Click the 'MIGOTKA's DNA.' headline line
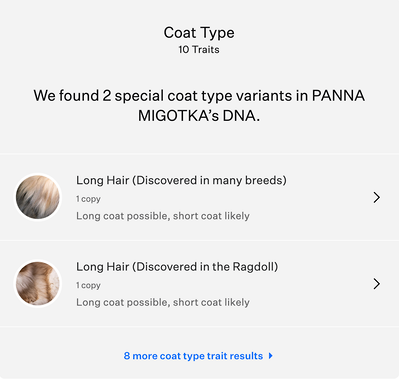Screen dimensions: 399x382 tap(199, 116)
